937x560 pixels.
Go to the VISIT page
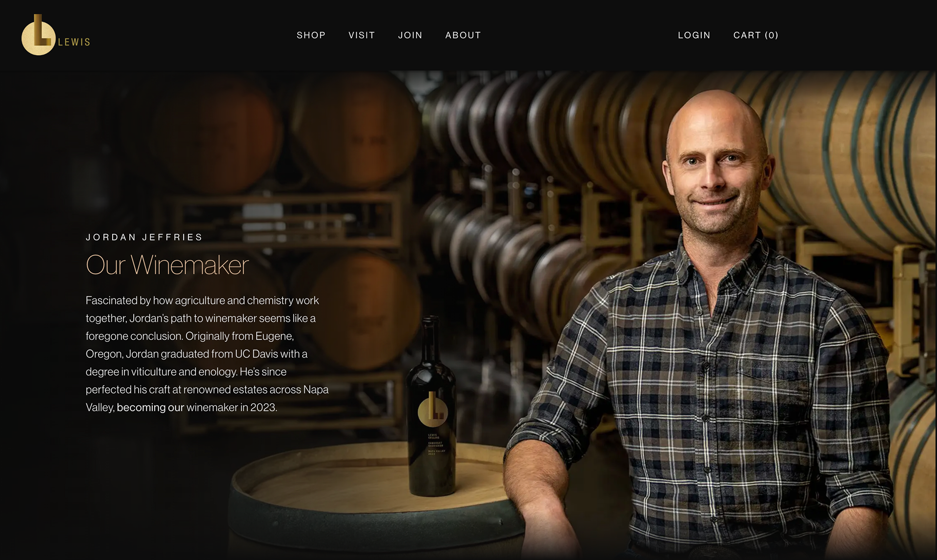[362, 35]
